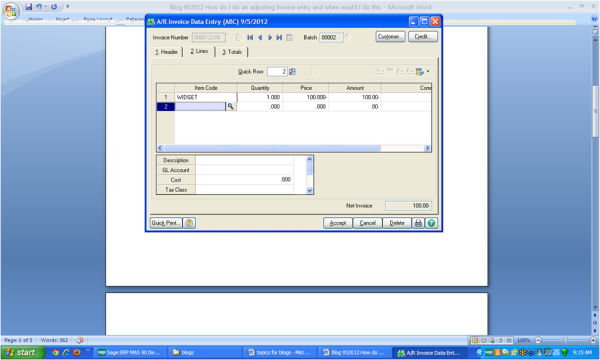The image size is (600, 360).
Task: Click the grid settings icon with checkmark
Action: [420, 72]
